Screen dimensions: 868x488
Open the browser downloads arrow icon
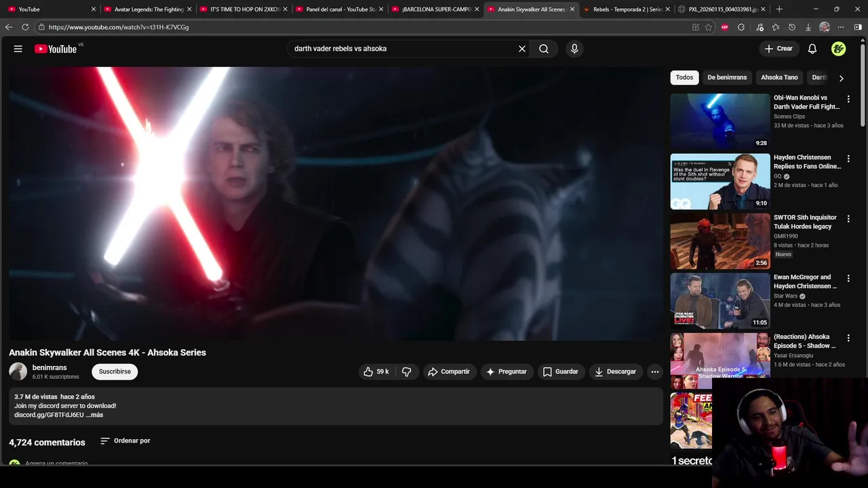(x=808, y=27)
